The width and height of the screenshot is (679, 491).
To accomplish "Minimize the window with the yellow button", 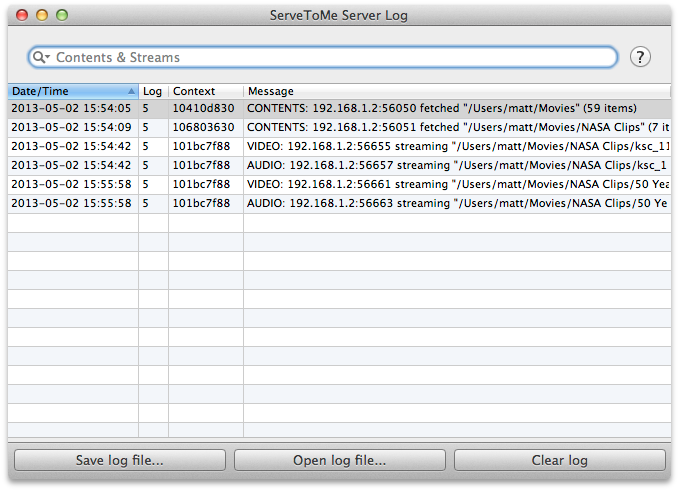I will (x=42, y=15).
